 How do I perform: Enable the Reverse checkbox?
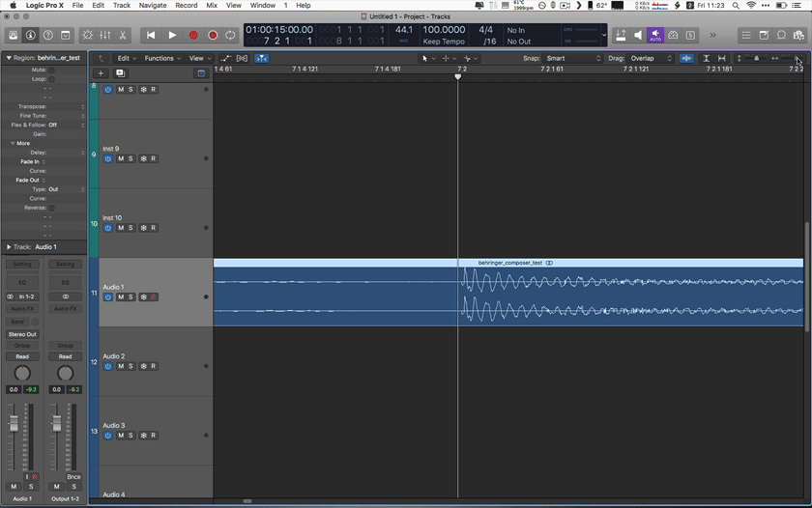[51, 208]
